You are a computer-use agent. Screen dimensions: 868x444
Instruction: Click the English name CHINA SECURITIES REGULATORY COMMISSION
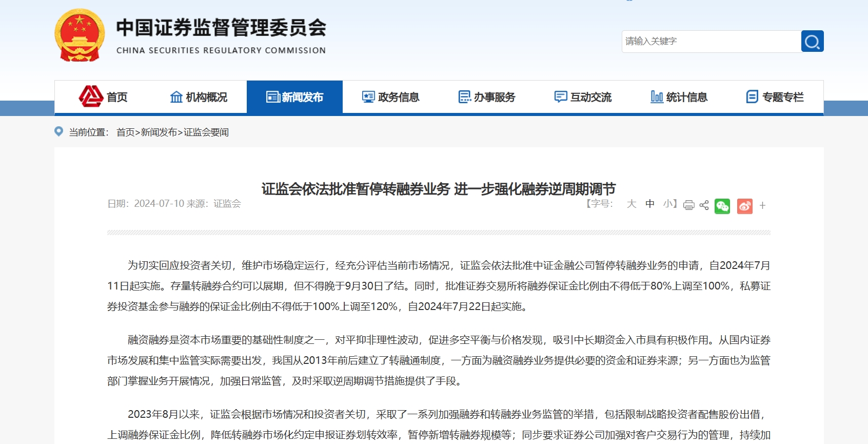221,50
